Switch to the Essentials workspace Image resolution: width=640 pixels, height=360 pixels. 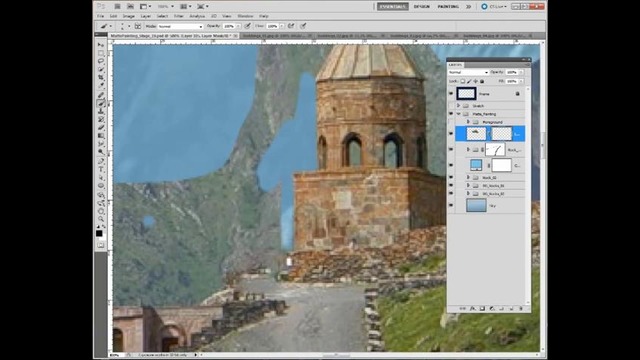coord(393,7)
